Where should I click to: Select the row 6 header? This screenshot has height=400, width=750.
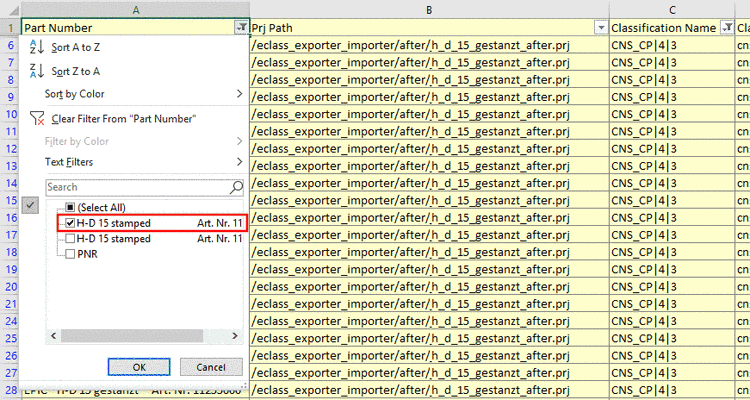tap(10, 45)
